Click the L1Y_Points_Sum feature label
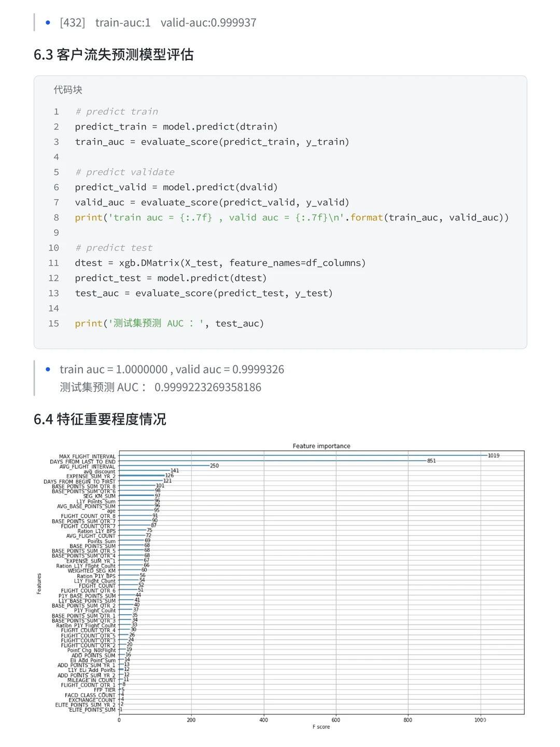The image size is (560, 747). [96, 502]
